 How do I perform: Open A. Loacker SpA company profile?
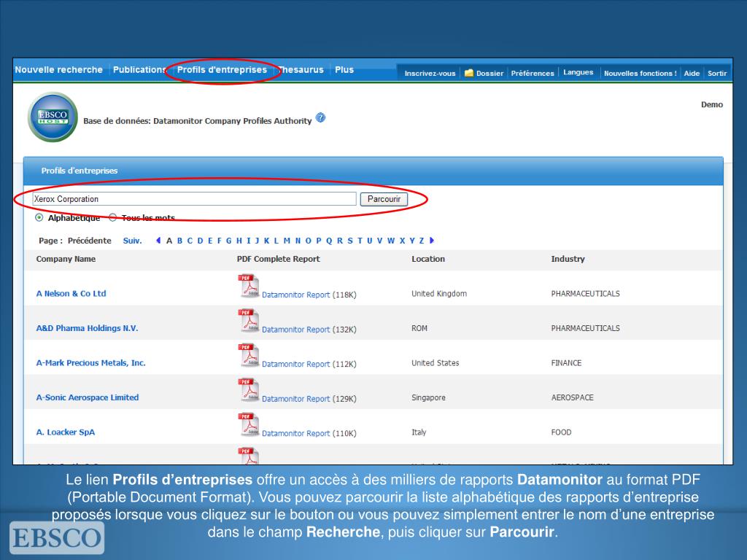pyautogui.click(x=66, y=432)
